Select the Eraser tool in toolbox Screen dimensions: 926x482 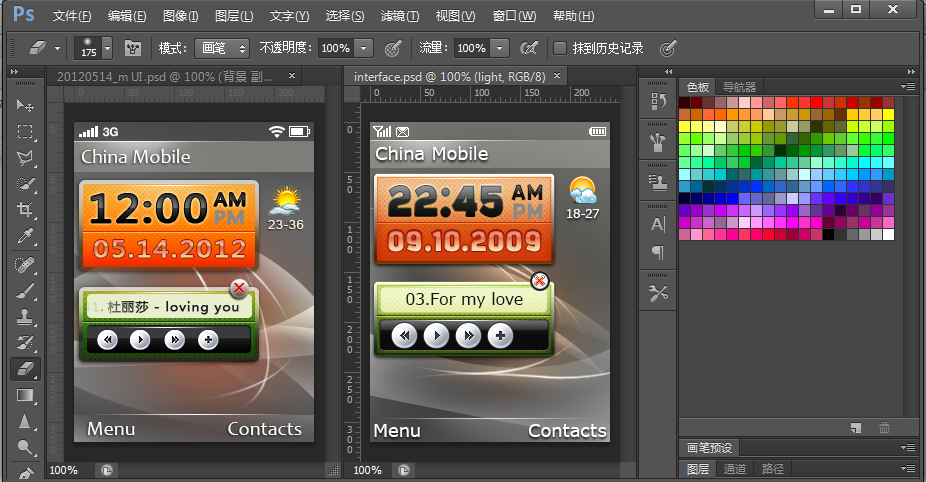click(25, 369)
